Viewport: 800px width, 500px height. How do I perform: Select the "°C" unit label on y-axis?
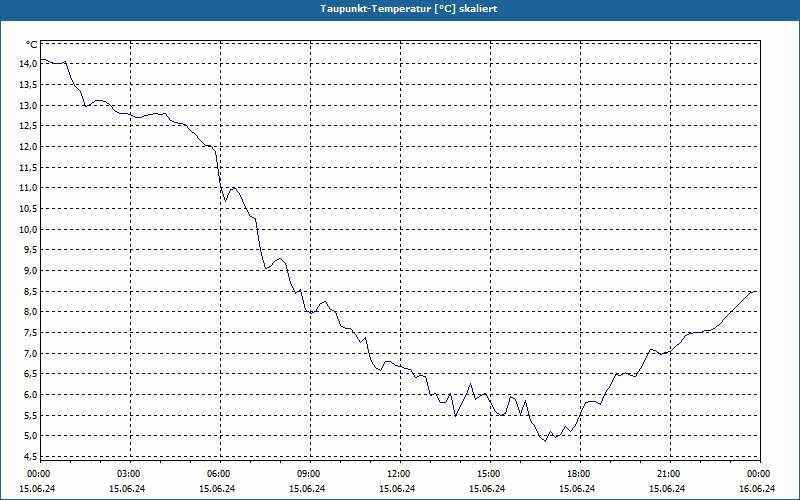(31, 45)
